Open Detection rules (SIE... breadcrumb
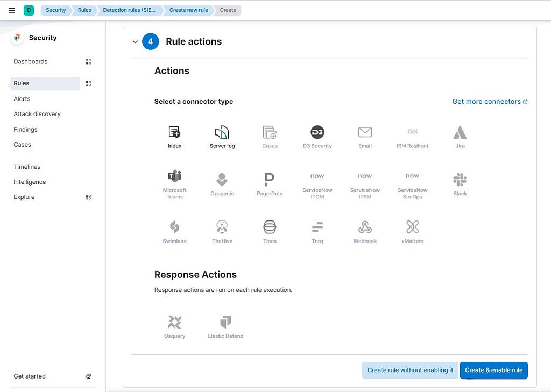 coord(129,10)
